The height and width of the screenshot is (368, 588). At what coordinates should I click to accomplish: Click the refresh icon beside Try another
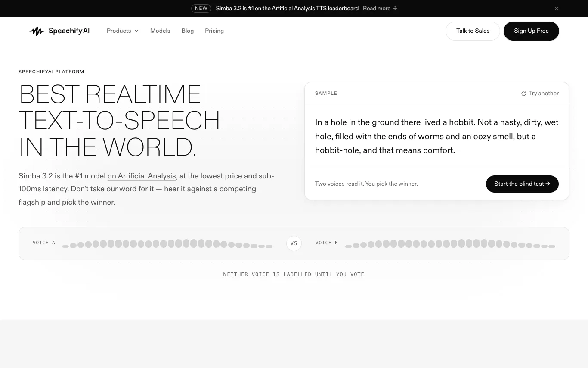(x=523, y=94)
